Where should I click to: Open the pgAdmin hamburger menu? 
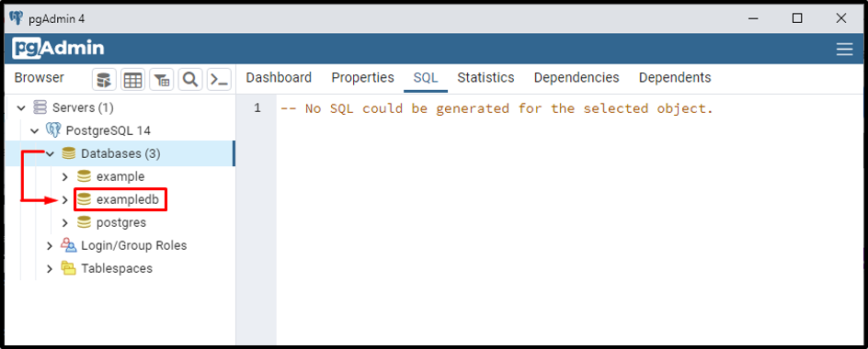point(844,50)
